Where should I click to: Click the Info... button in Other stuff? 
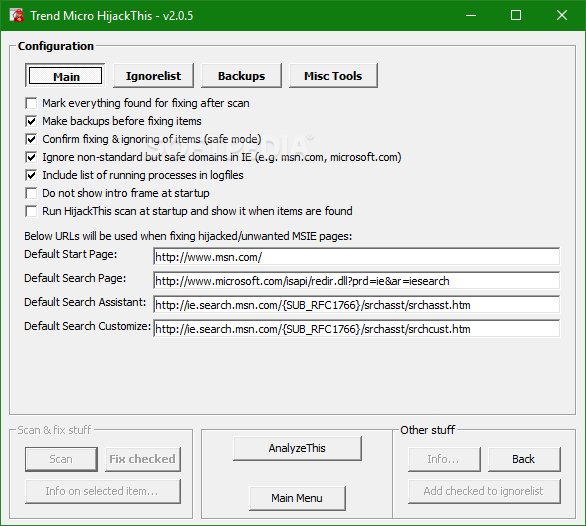[444, 459]
